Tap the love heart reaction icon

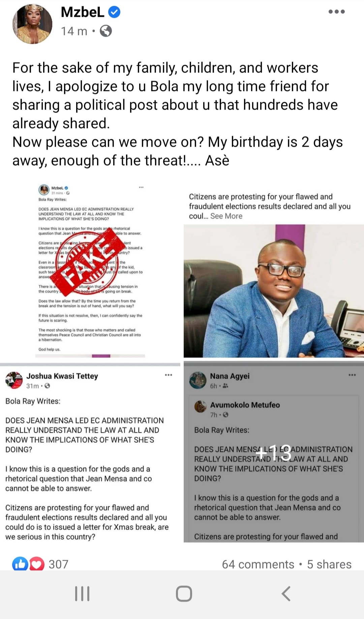pos(37,564)
